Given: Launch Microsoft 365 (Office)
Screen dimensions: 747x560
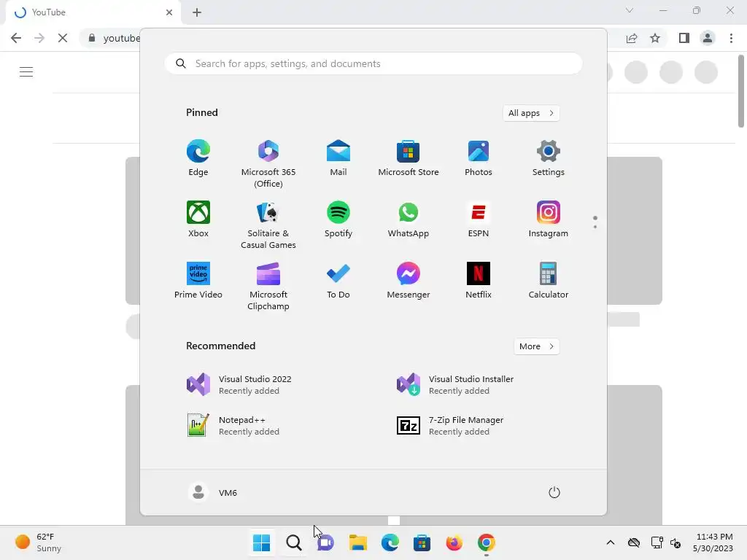Looking at the screenshot, I should click(268, 164).
